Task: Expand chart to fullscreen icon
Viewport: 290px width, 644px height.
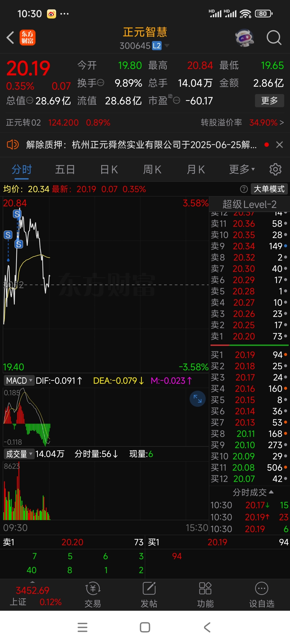Action: (x=198, y=399)
